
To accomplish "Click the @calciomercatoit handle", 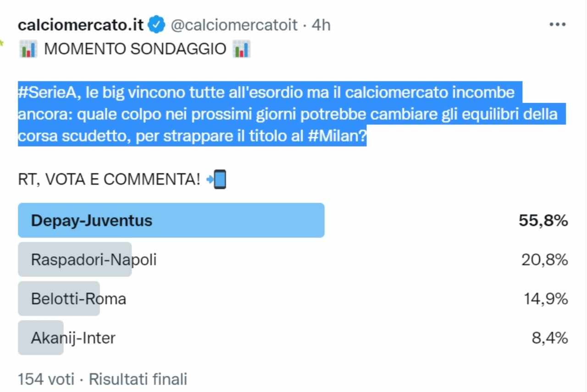I will coord(234,25).
